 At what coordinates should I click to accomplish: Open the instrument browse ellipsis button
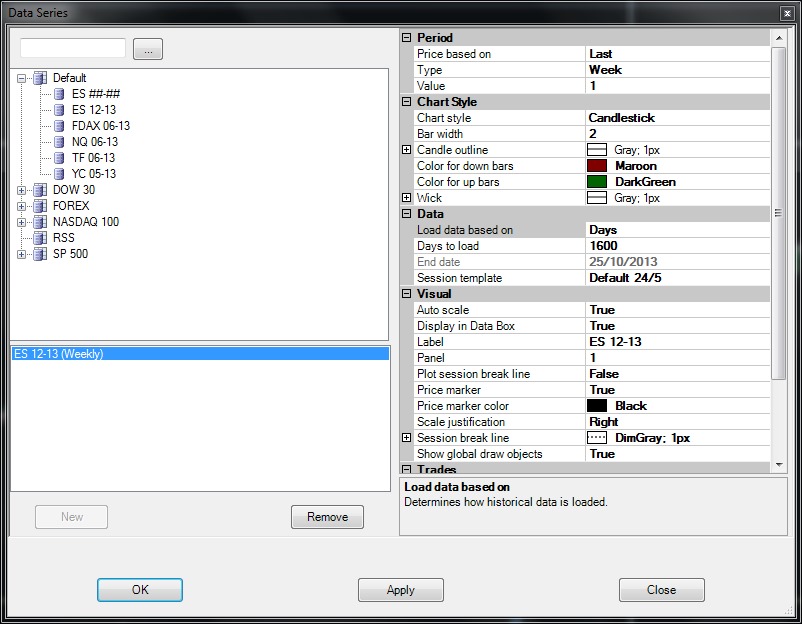tap(148, 49)
